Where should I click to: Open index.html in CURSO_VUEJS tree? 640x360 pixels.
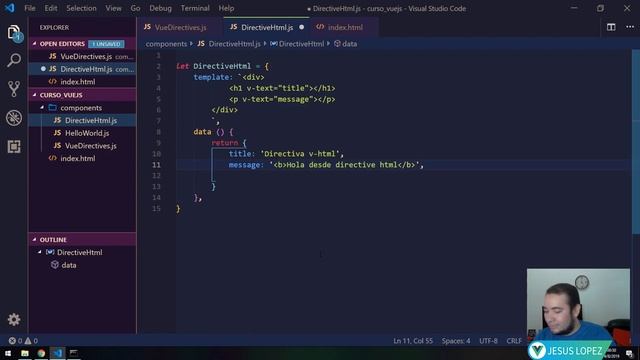82,158
